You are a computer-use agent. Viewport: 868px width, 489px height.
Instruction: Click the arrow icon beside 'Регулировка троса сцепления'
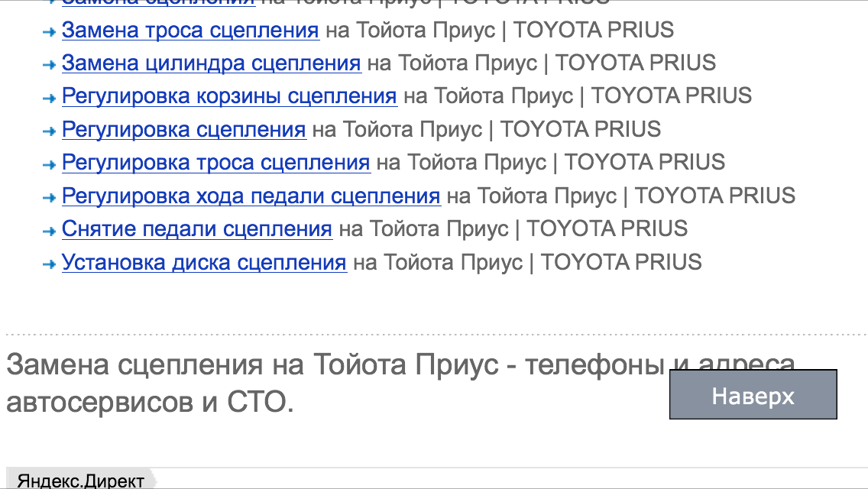[48, 163]
